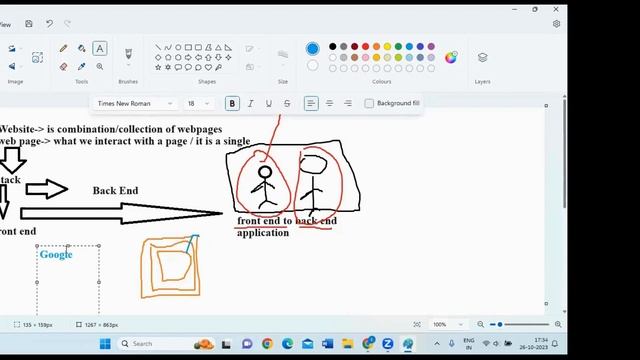The image size is (640, 360).
Task: Click the zoom slider handle
Action: click(x=500, y=324)
